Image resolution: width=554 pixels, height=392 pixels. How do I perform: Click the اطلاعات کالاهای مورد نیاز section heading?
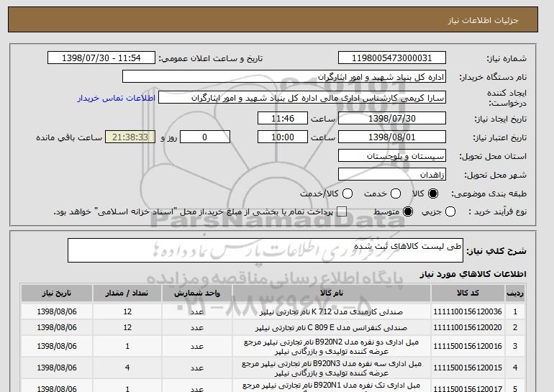(x=473, y=274)
